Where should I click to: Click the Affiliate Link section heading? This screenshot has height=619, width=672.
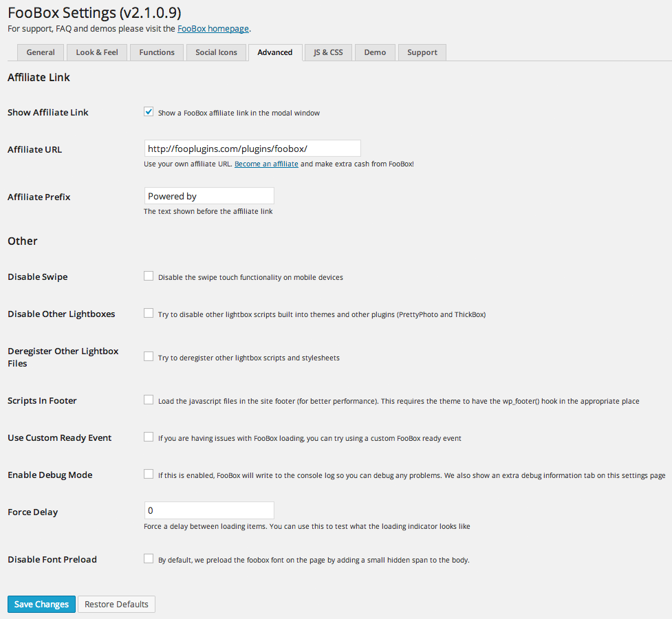coord(39,78)
